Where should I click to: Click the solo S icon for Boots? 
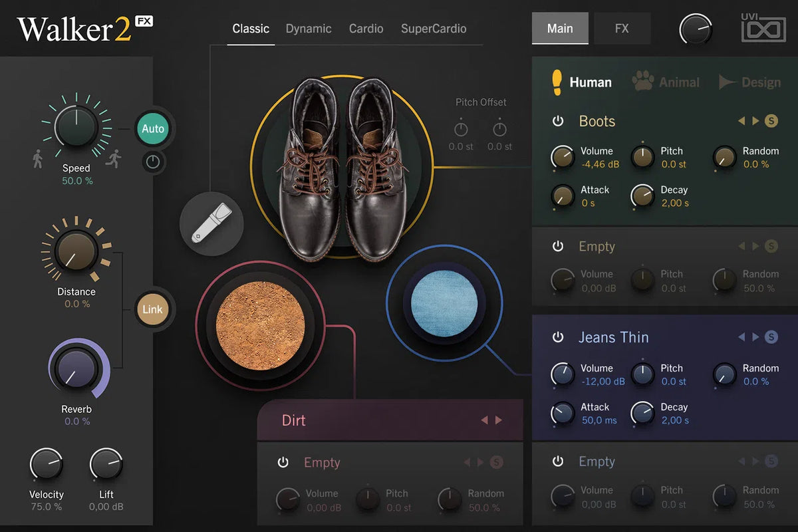point(771,121)
